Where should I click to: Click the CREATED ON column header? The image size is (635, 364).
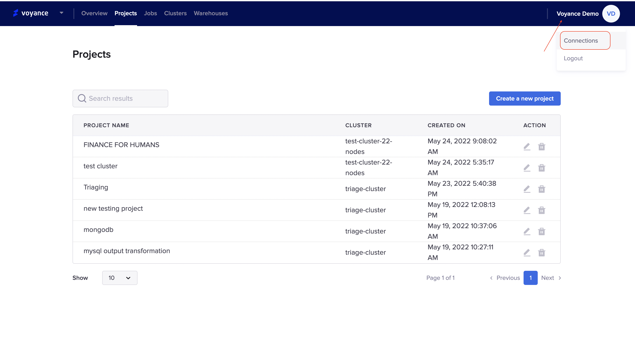coord(446,125)
